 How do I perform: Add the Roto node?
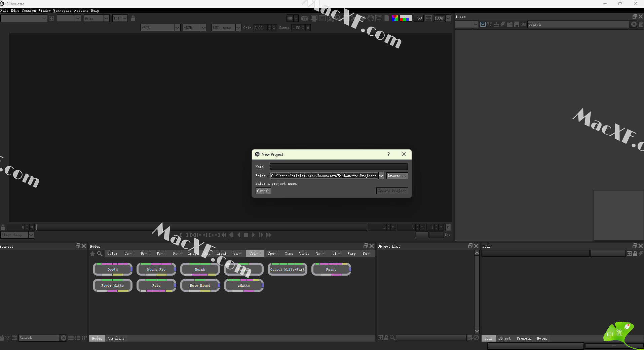[156, 285]
